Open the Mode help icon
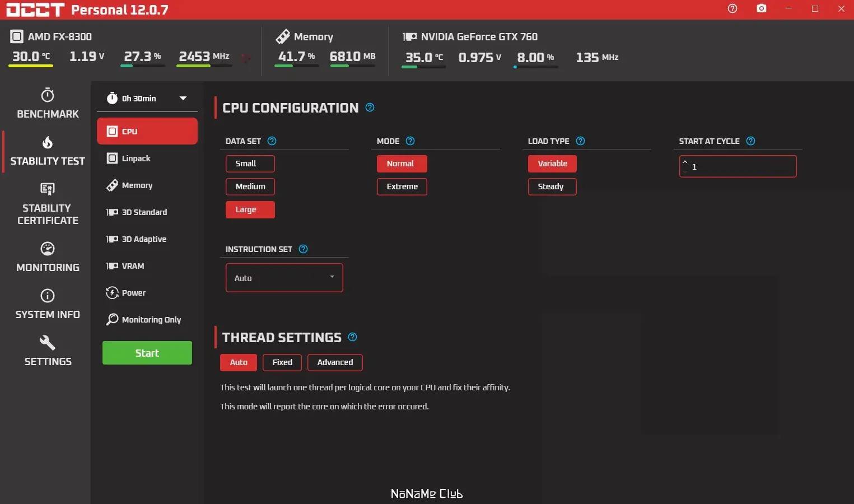This screenshot has height=504, width=854. pyautogui.click(x=410, y=141)
